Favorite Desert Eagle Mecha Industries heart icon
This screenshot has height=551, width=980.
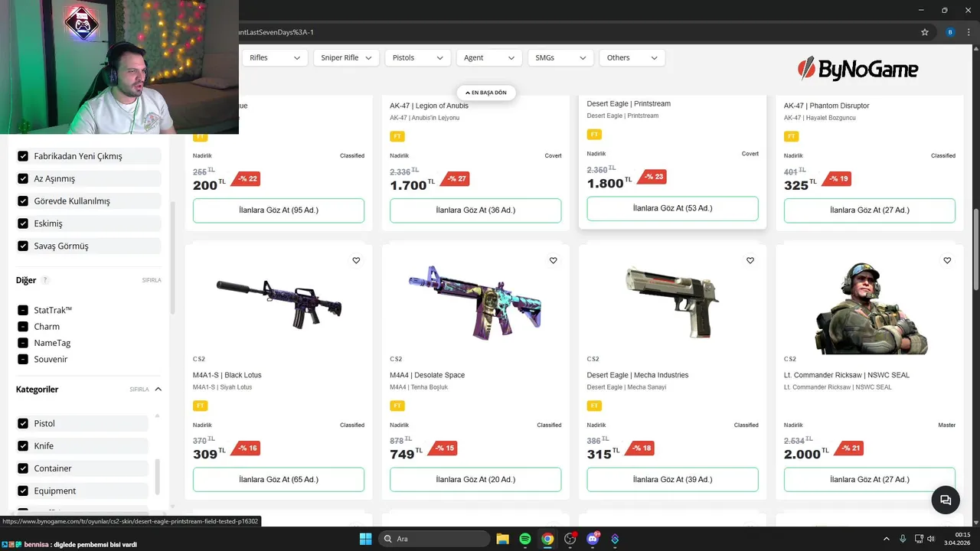(x=750, y=261)
